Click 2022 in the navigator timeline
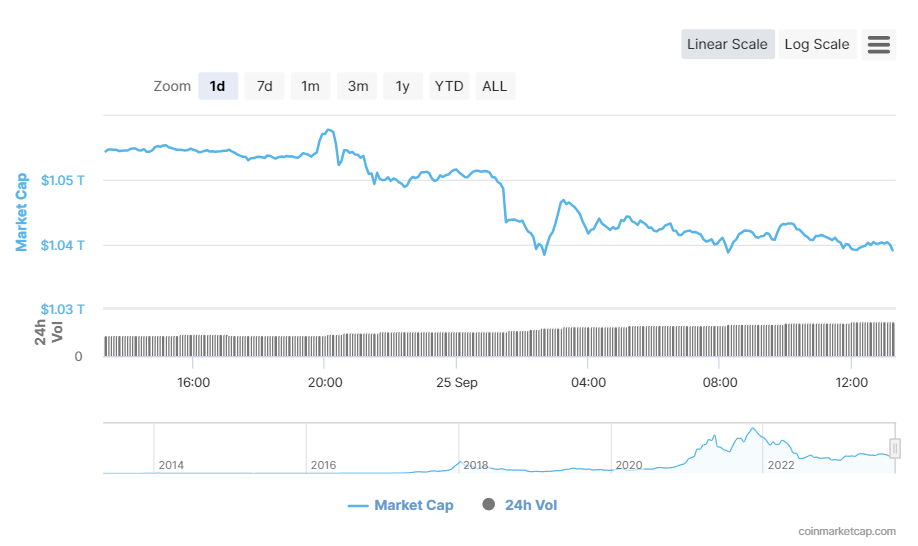The height and width of the screenshot is (546, 918). tap(780, 465)
